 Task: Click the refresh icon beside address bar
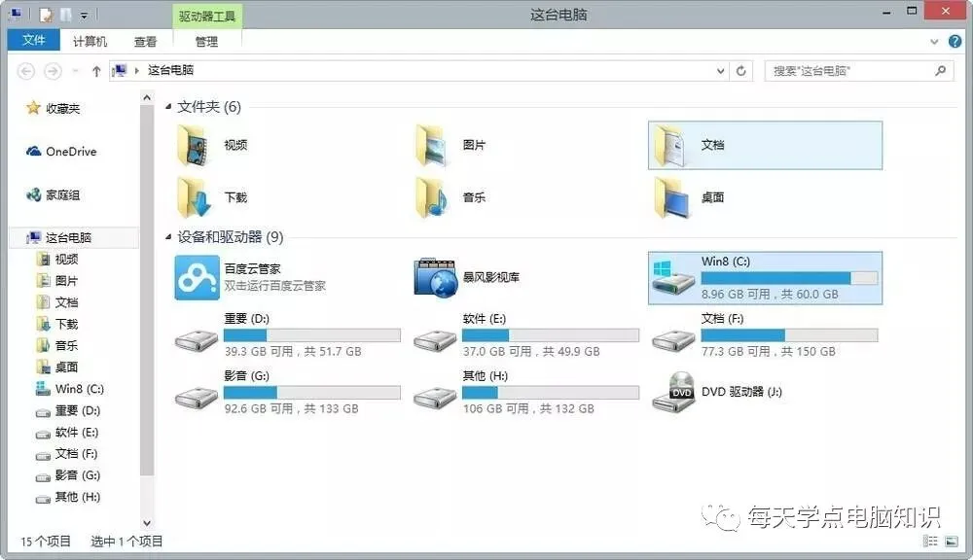tap(741, 70)
